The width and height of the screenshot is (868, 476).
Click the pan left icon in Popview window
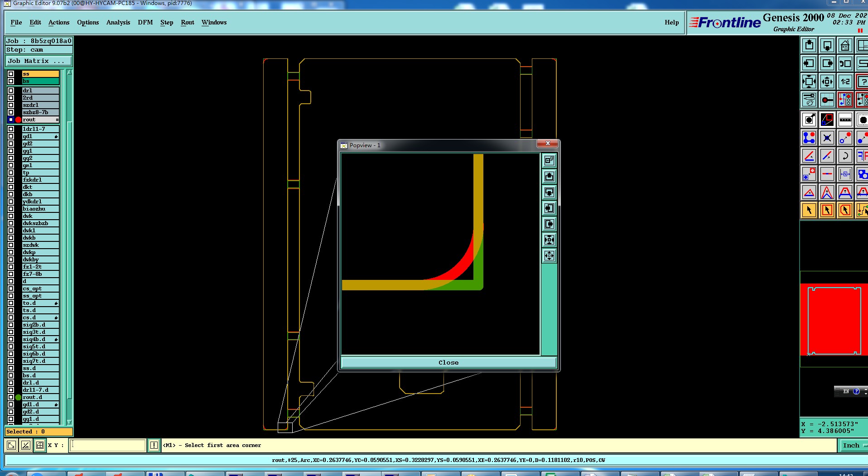click(x=549, y=208)
